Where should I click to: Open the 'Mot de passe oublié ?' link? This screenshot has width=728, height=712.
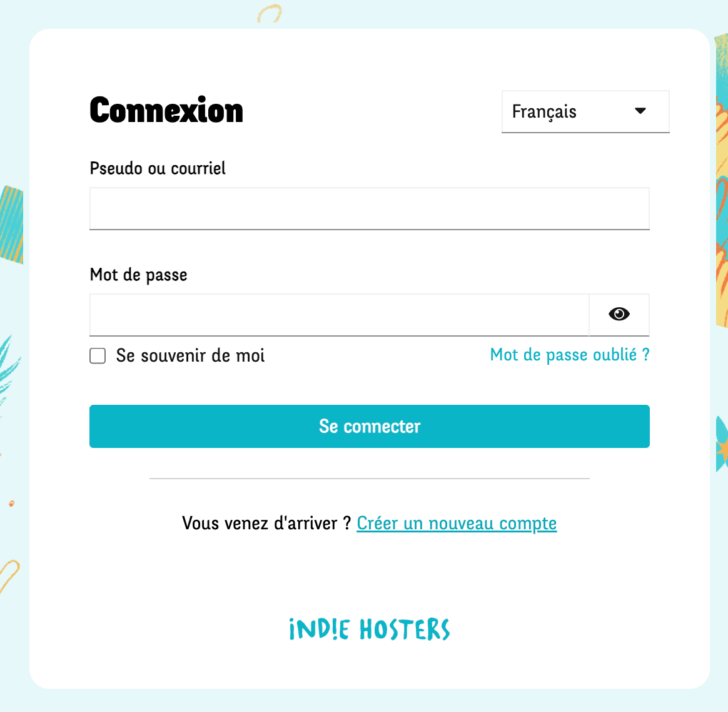(569, 355)
